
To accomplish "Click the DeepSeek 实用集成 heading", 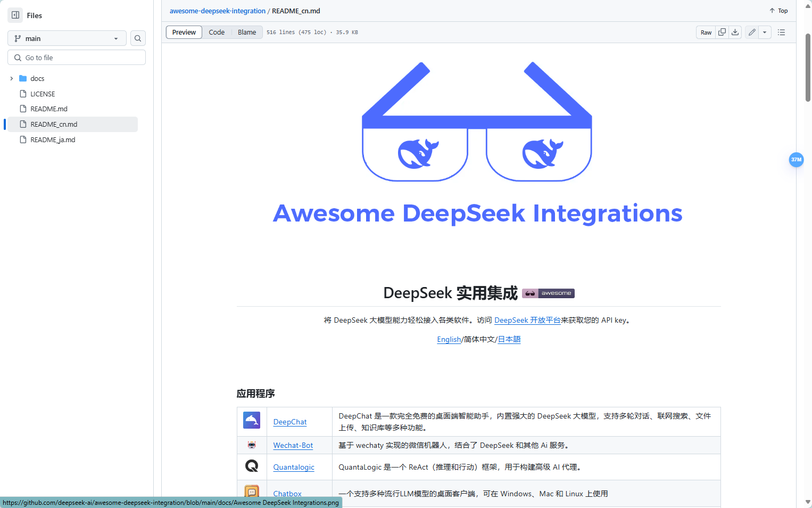I will click(x=450, y=293).
